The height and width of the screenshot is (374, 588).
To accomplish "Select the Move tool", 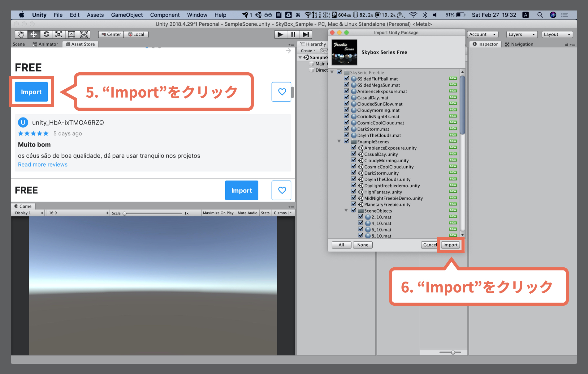I will click(x=34, y=34).
